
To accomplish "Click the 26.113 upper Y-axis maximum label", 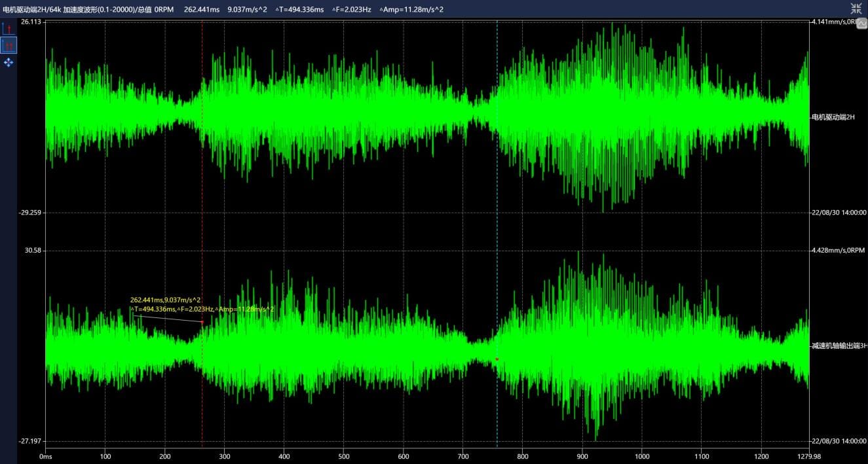I will 31,22.
